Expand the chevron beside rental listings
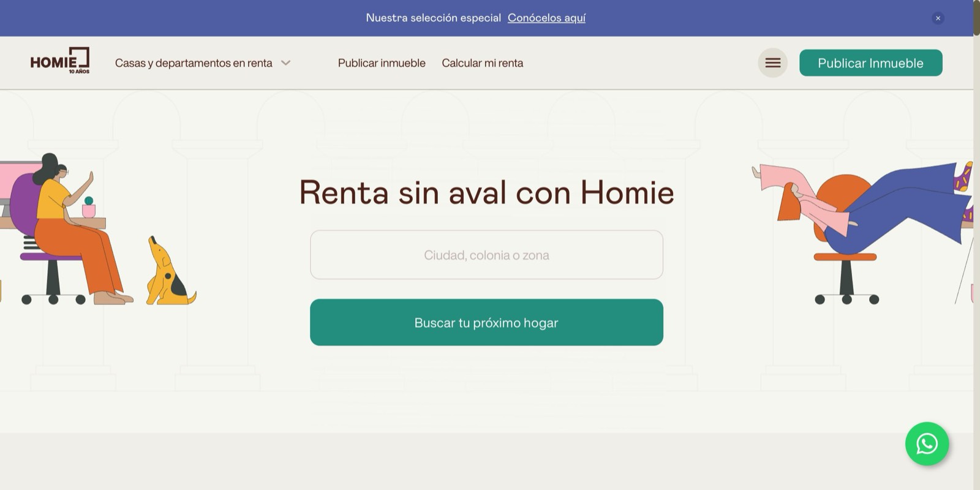Screen dimensions: 980x490 (x=285, y=63)
